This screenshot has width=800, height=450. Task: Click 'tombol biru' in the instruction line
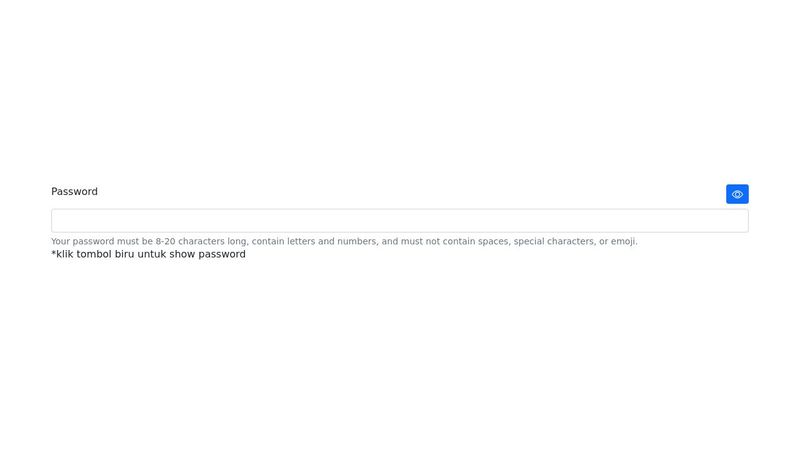click(x=105, y=254)
